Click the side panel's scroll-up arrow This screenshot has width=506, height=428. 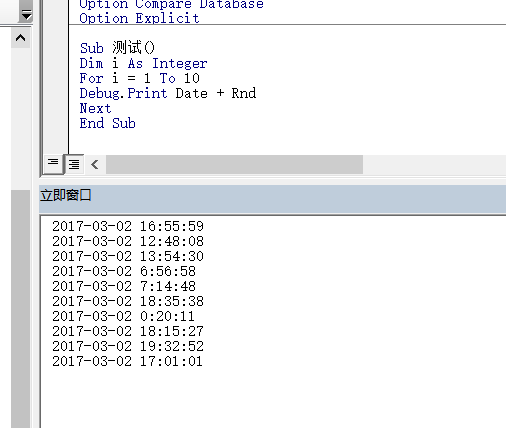(21, 38)
